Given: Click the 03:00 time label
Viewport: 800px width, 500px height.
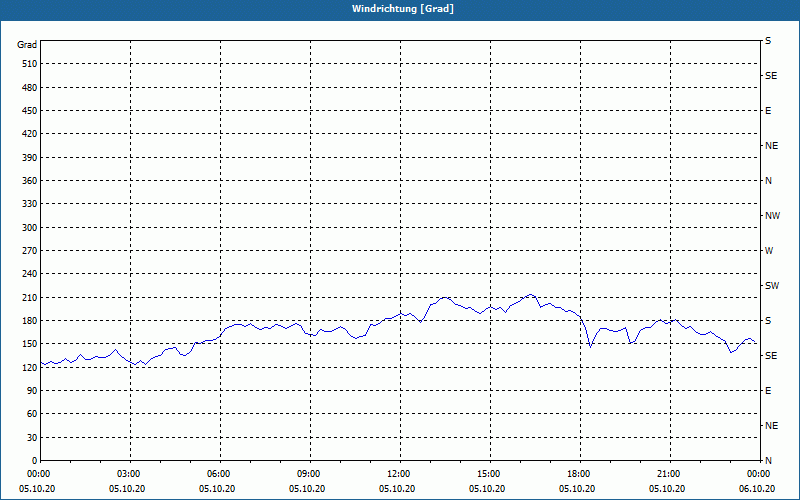Looking at the screenshot, I should [x=130, y=474].
